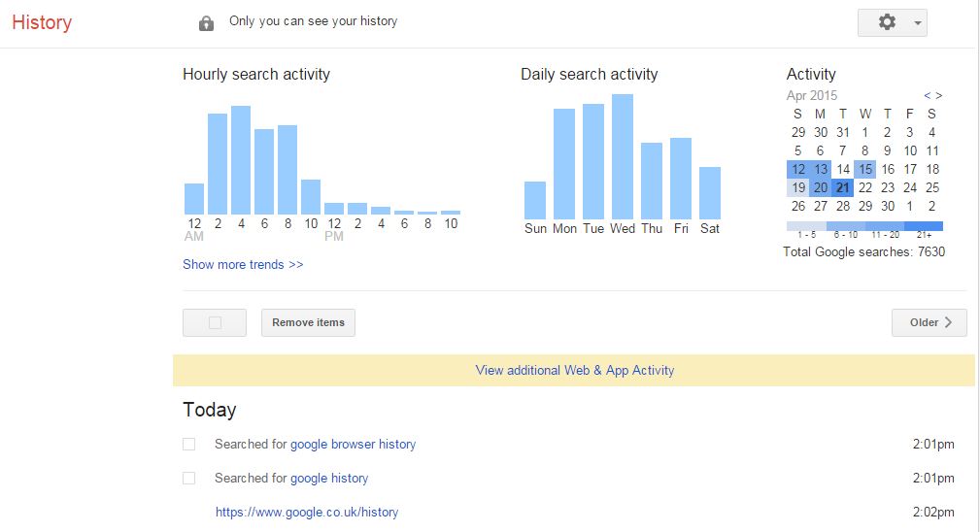
Task: Open View additional Web & App Activity
Action: click(574, 370)
